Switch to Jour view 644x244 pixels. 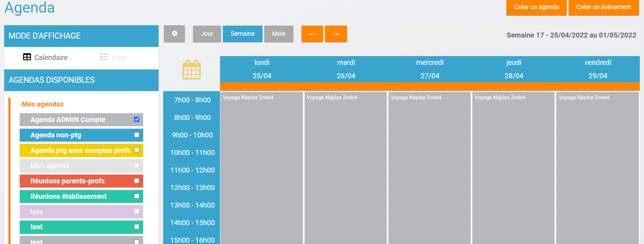coord(207,34)
